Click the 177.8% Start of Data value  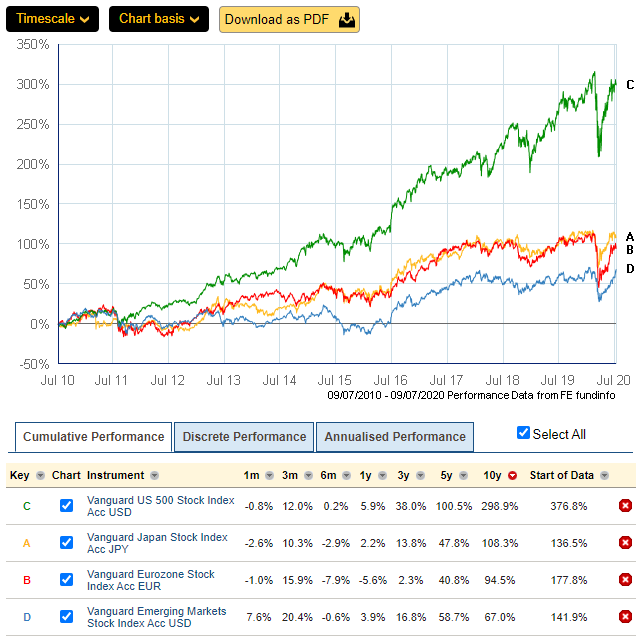point(569,580)
